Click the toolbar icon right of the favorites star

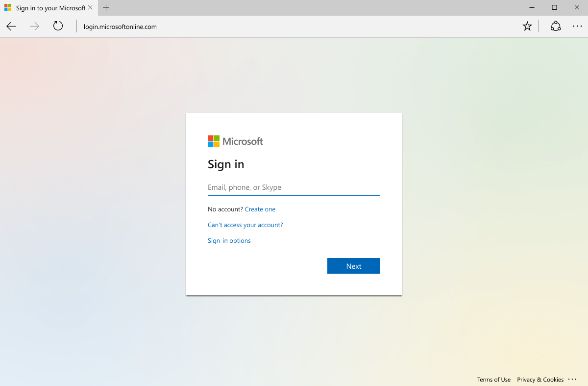pyautogui.click(x=556, y=26)
